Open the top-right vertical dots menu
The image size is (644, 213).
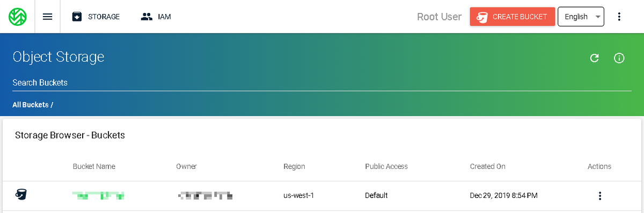click(619, 17)
